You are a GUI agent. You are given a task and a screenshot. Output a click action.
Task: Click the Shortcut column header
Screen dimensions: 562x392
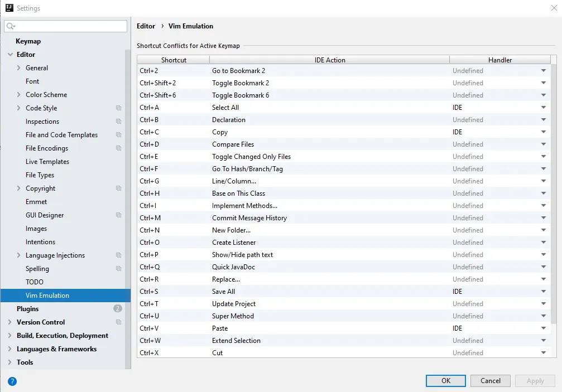click(x=174, y=60)
